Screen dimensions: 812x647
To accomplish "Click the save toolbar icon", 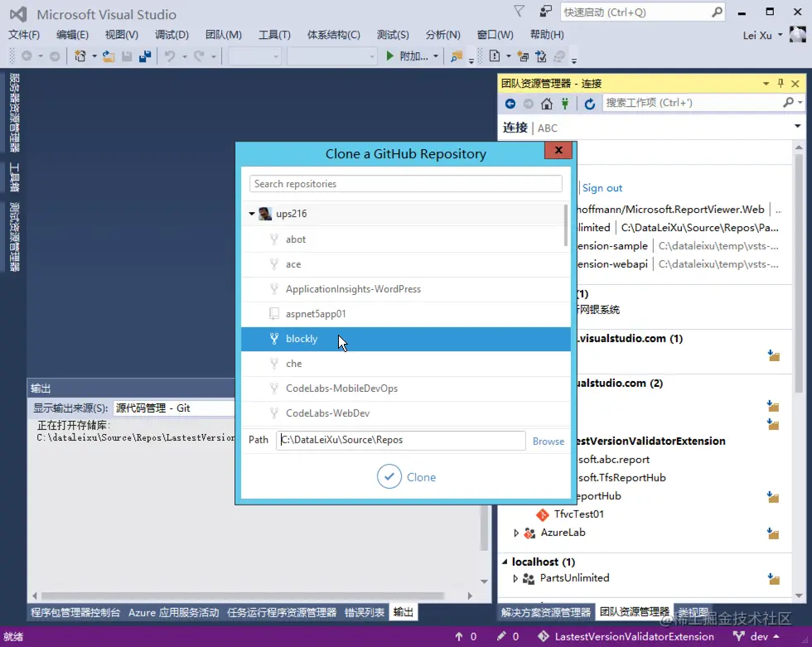I will (127, 56).
